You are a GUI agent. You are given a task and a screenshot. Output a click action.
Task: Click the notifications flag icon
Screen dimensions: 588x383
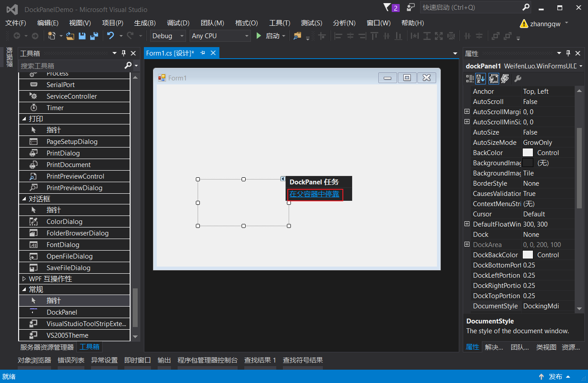(387, 7)
